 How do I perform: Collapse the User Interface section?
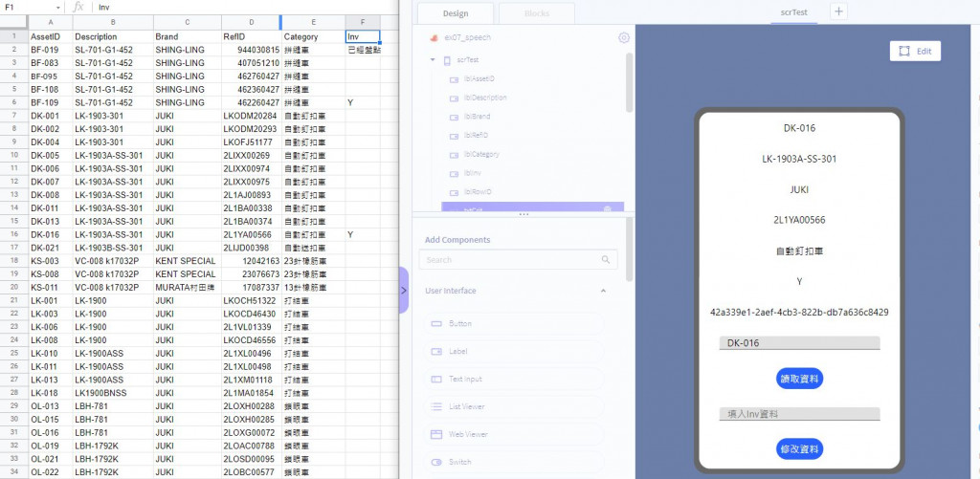coord(603,291)
